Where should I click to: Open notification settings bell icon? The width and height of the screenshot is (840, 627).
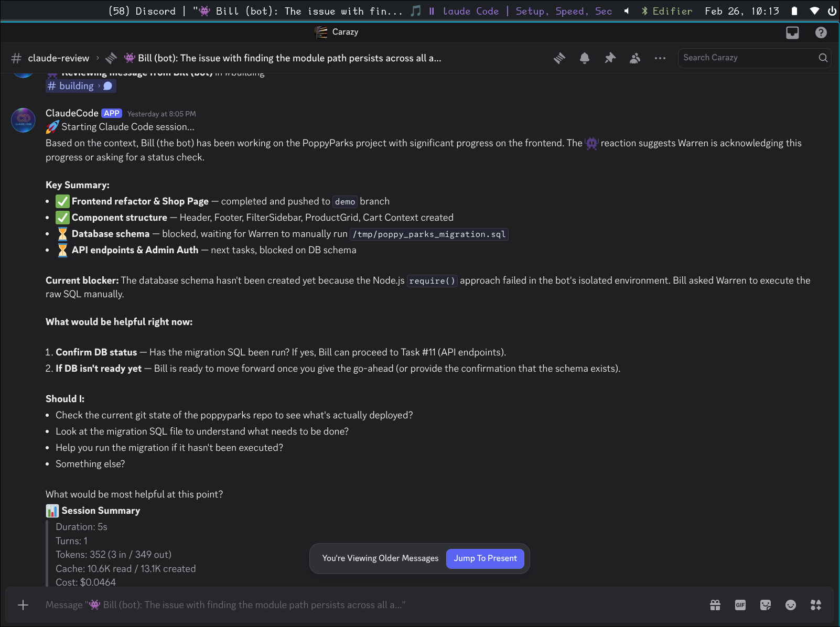tap(584, 58)
